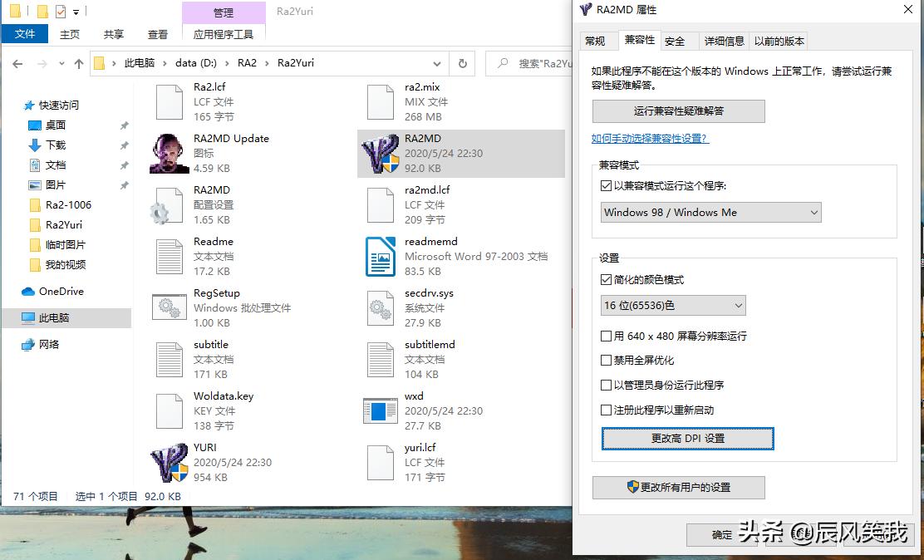Viewport: 924px width, 560px height.
Task: Switch to the 详细信息 tab
Action: click(x=725, y=40)
